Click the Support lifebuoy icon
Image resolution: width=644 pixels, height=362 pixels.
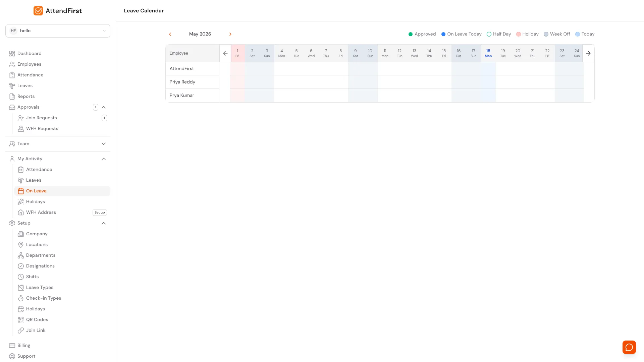click(12, 356)
